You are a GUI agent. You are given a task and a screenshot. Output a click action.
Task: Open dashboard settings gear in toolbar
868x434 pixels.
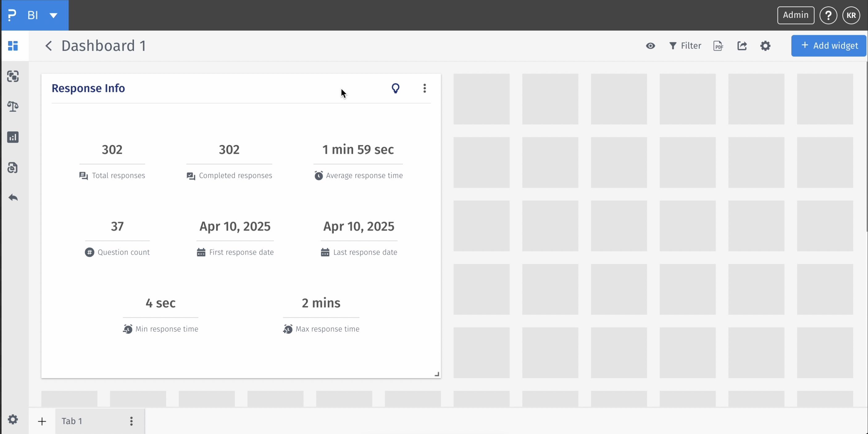click(x=765, y=46)
